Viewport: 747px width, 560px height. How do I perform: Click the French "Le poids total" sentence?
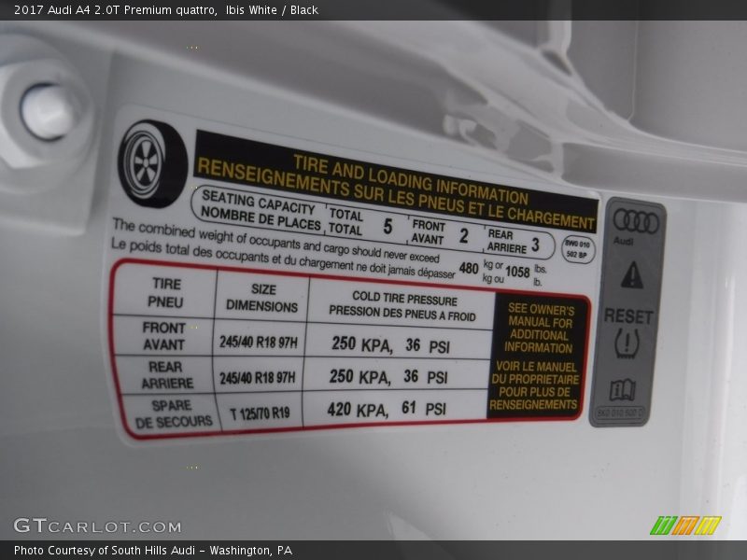coord(283,259)
